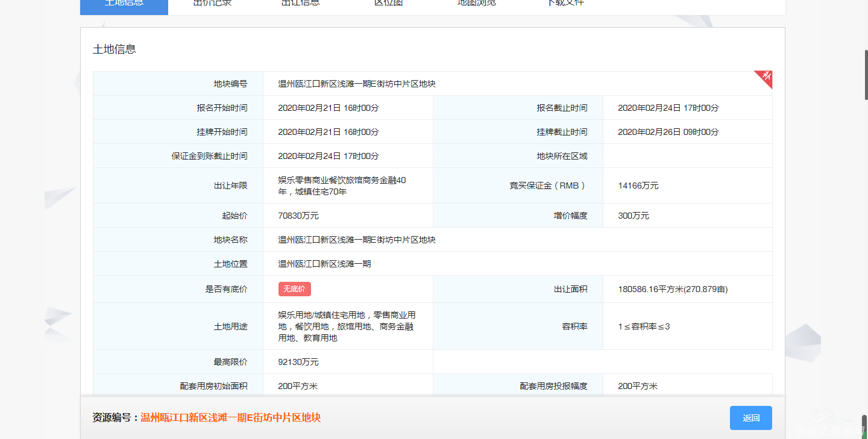868x439 pixels.
Task: Click the upper page scrollbar thumb
Action: [x=866, y=74]
